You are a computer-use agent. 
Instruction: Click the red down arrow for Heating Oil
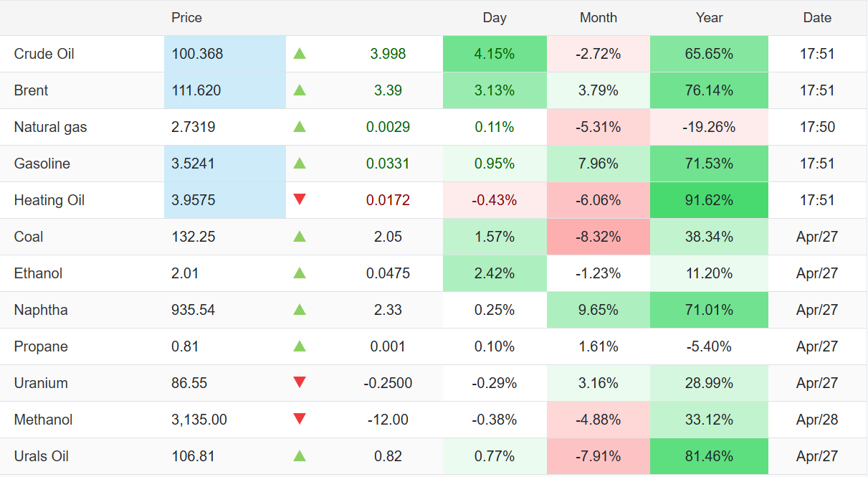coord(300,199)
